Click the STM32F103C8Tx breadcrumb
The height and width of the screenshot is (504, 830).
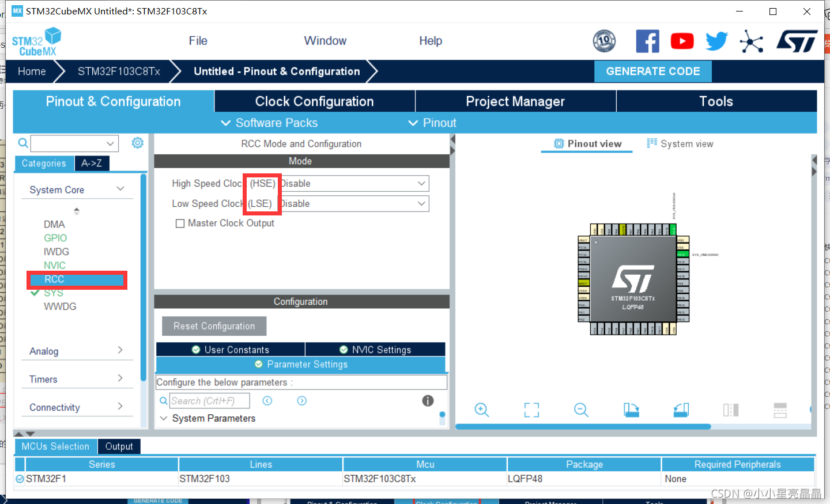coord(119,71)
